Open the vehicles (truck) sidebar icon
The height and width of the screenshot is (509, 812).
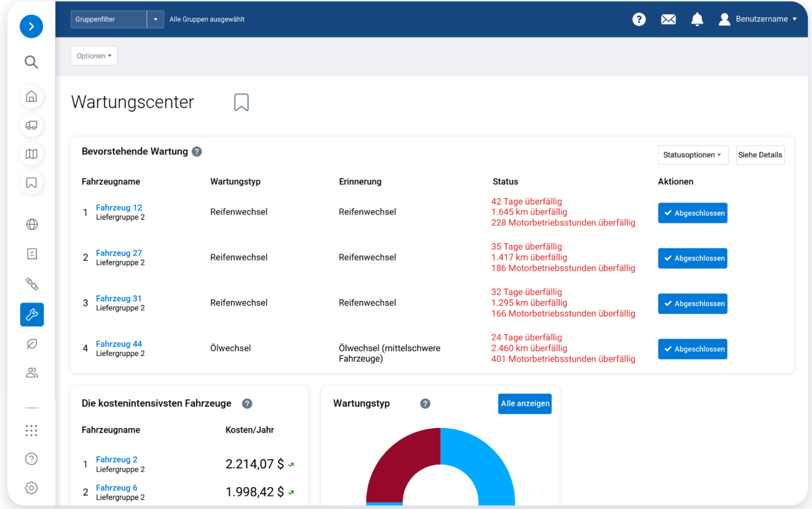pos(31,125)
